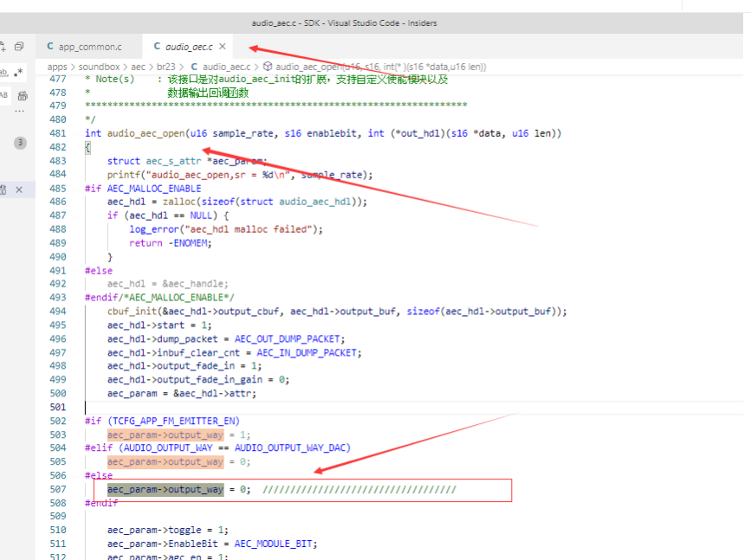Viewport: 751px width, 560px height.
Task: Dismiss the highlighted search result row
Action: click(19, 190)
